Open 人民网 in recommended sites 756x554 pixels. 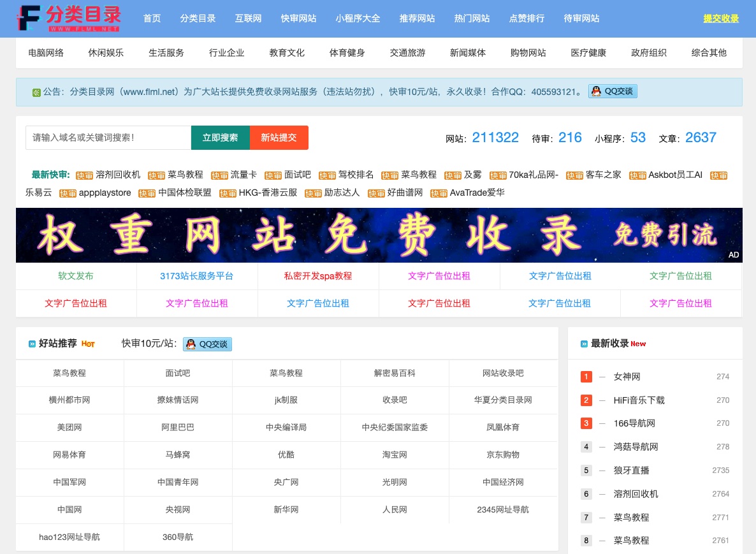pos(395,509)
